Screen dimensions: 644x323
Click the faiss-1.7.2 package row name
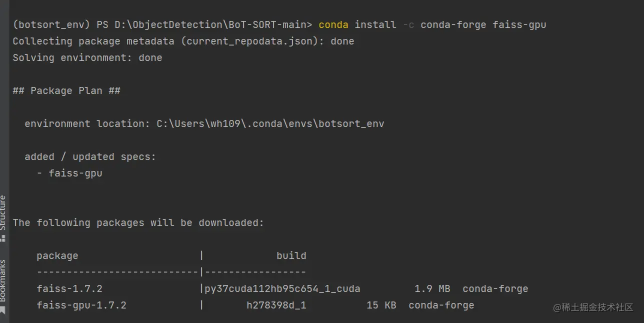tap(69, 288)
